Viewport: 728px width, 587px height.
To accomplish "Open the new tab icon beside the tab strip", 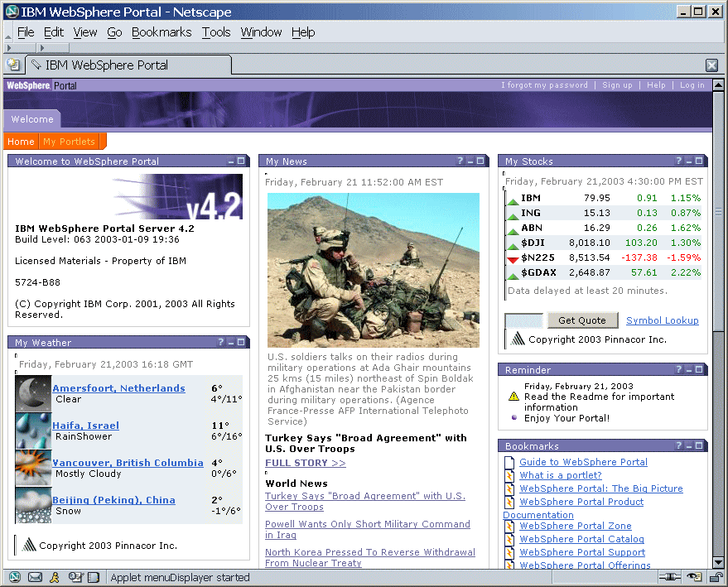I will [x=13, y=65].
